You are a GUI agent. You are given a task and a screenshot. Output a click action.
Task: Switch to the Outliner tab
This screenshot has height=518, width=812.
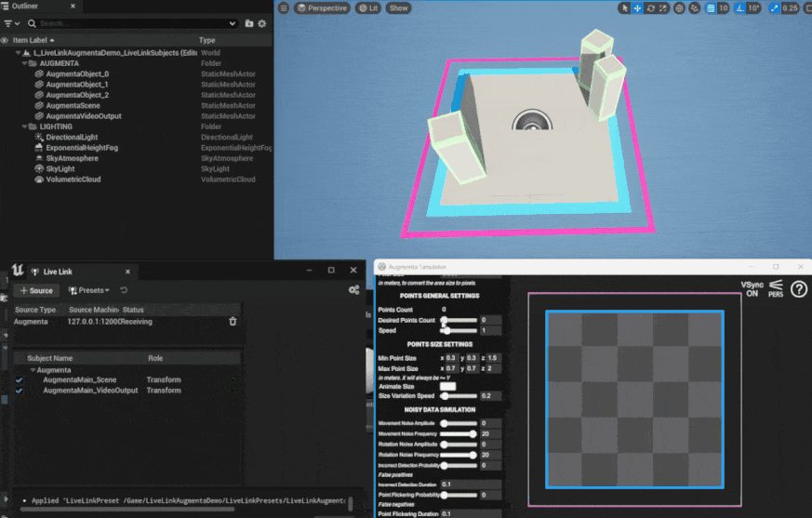(24, 6)
